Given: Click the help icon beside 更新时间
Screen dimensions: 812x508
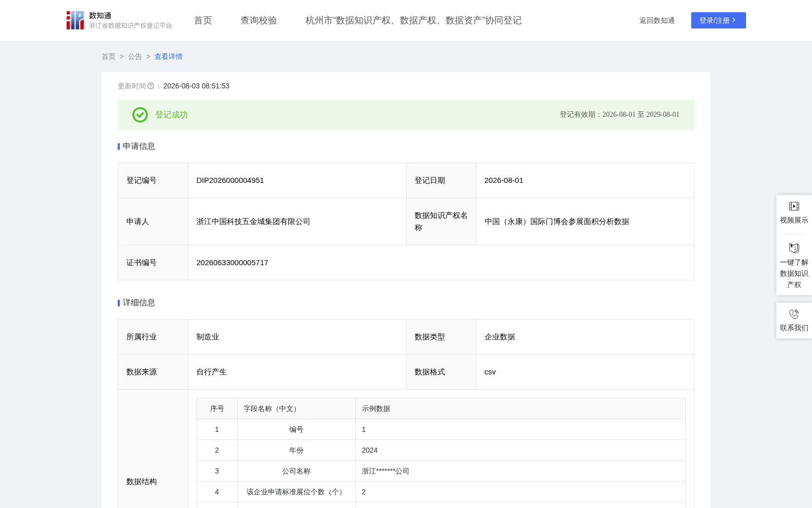Looking at the screenshot, I should tap(151, 86).
